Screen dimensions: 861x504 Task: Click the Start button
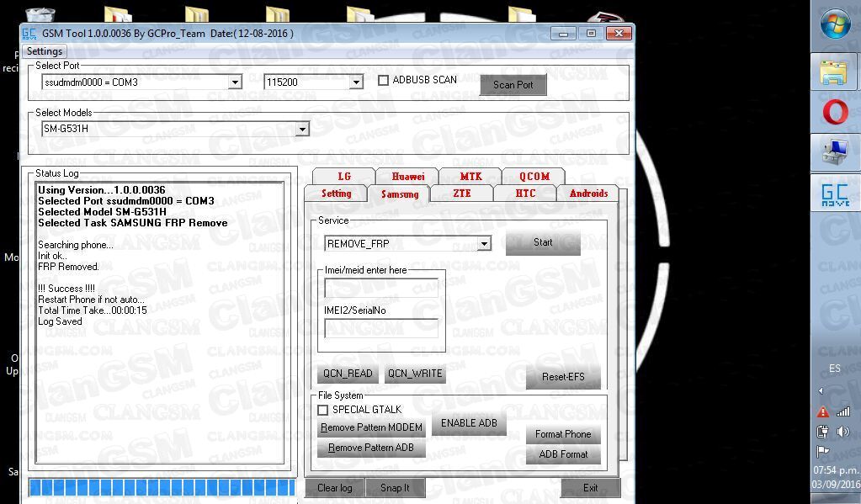pyautogui.click(x=543, y=242)
